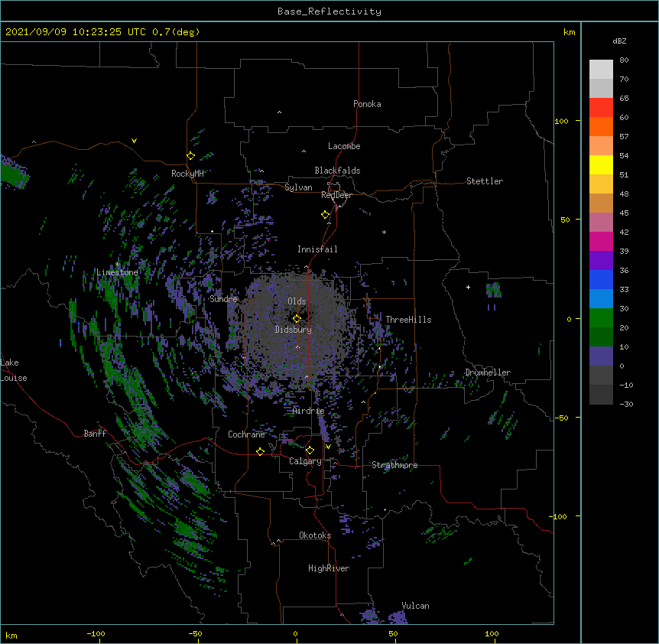Click the purple-blue 10 dBZ legend swatch
The width and height of the screenshot is (659, 644).
pos(601,356)
